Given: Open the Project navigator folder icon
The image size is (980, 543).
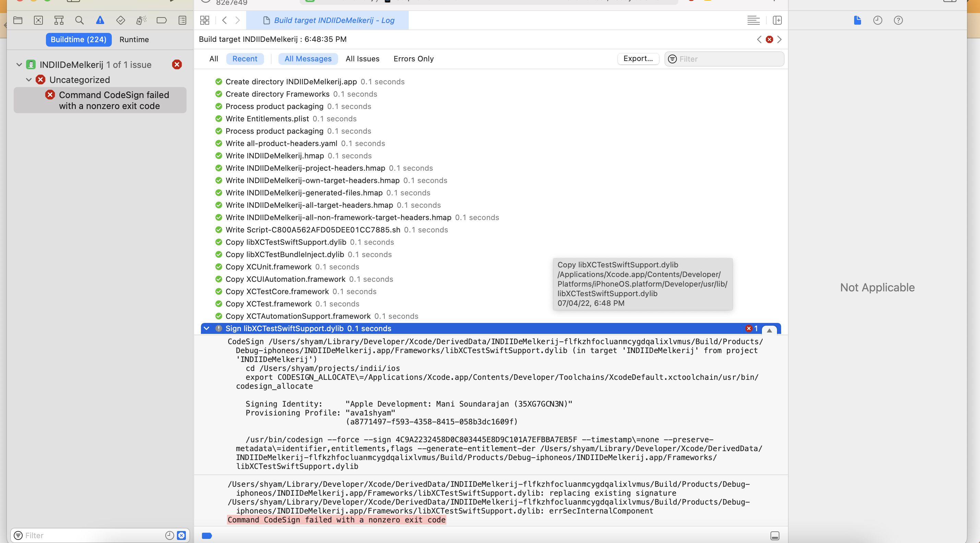Looking at the screenshot, I should coord(18,20).
